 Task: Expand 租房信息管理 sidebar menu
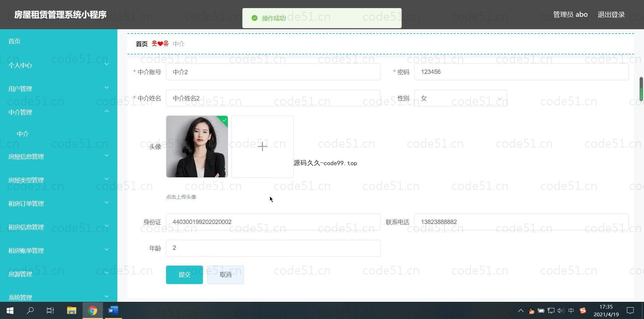pos(59,227)
